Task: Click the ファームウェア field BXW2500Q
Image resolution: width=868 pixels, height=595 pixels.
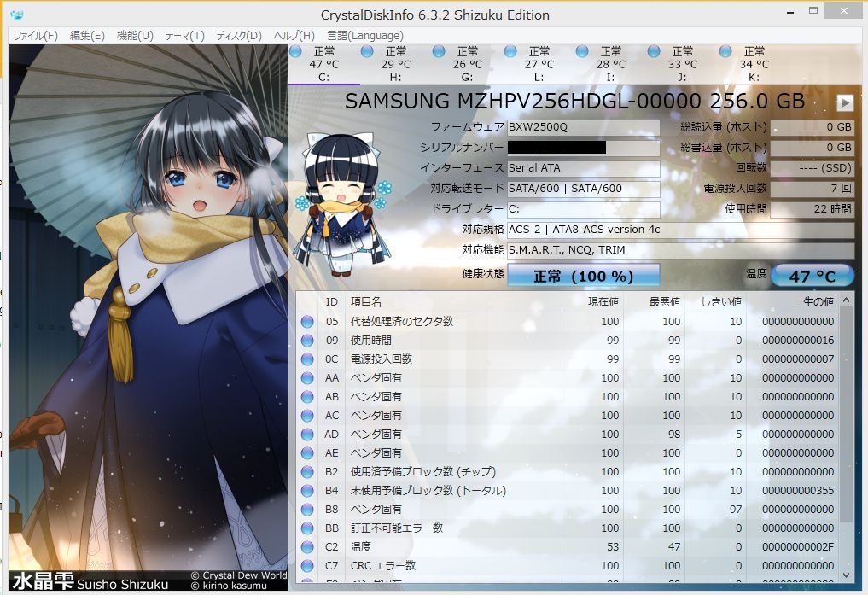Action: (x=584, y=127)
